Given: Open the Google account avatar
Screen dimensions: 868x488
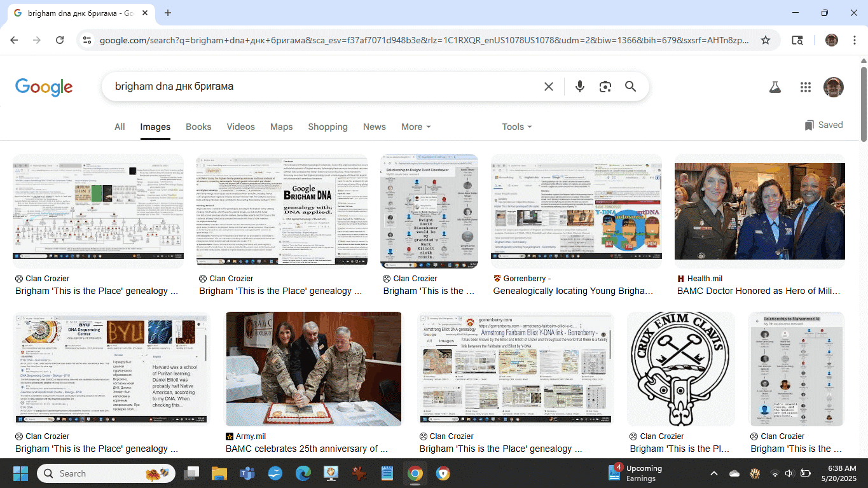Looking at the screenshot, I should [834, 87].
